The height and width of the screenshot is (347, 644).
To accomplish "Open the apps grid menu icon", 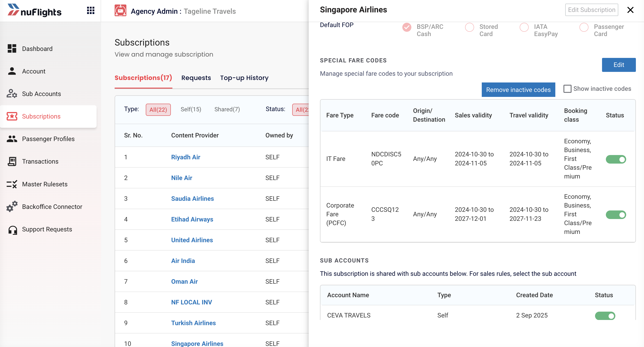I will point(90,11).
